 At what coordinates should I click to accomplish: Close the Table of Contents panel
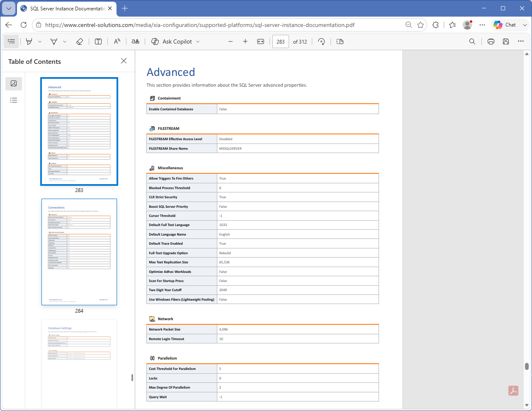pos(124,61)
